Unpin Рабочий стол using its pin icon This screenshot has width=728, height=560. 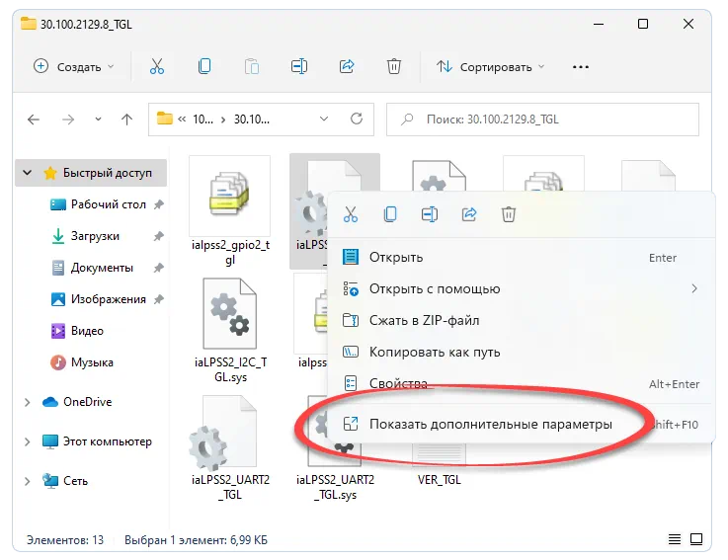pos(159,204)
